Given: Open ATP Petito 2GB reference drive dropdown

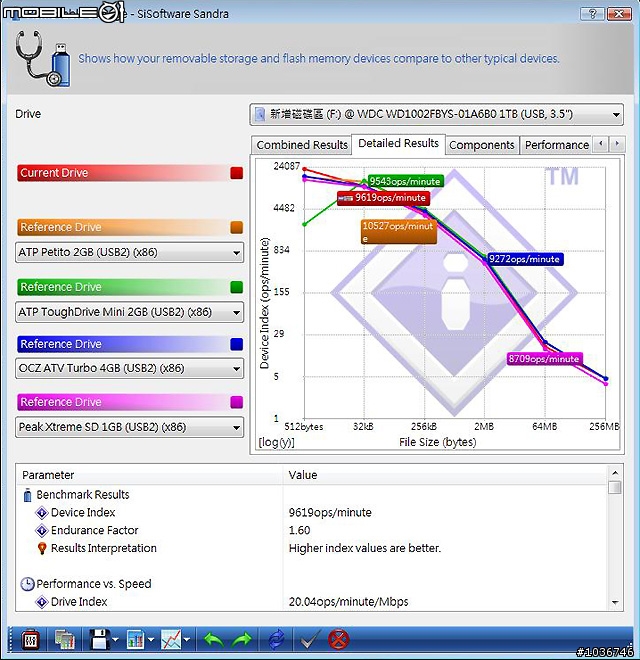Looking at the screenshot, I should coord(129,253).
